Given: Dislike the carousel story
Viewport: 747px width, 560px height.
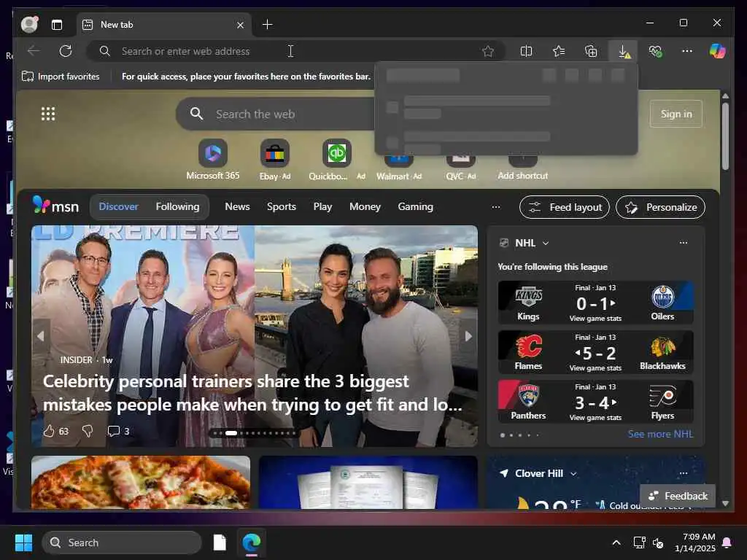Looking at the screenshot, I should (x=88, y=431).
